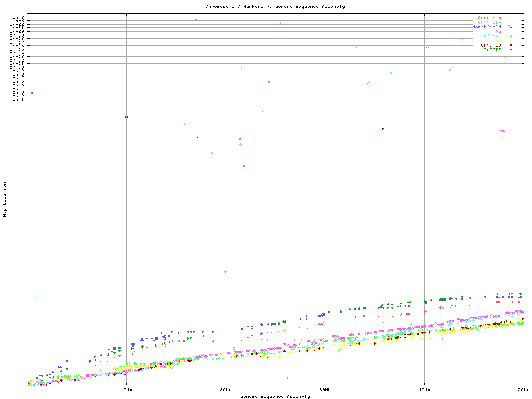
Task: Click the WI YAC triangle legend marker
Action: point(511,36)
